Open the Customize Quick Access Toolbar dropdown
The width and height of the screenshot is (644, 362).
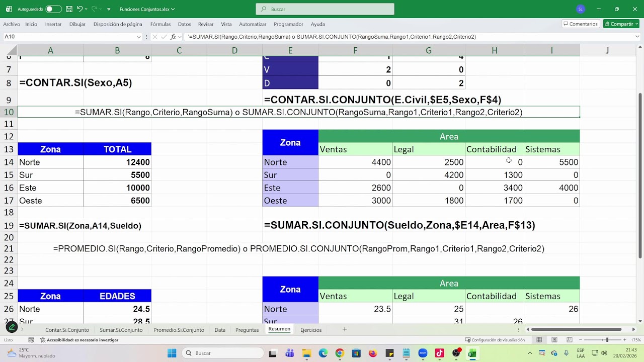[109, 9]
